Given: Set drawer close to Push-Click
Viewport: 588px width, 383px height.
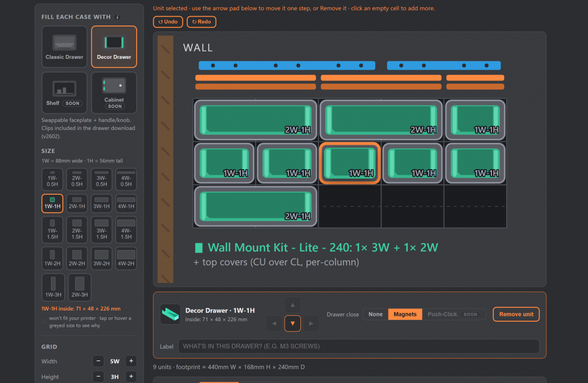Looking at the screenshot, I should (454, 314).
